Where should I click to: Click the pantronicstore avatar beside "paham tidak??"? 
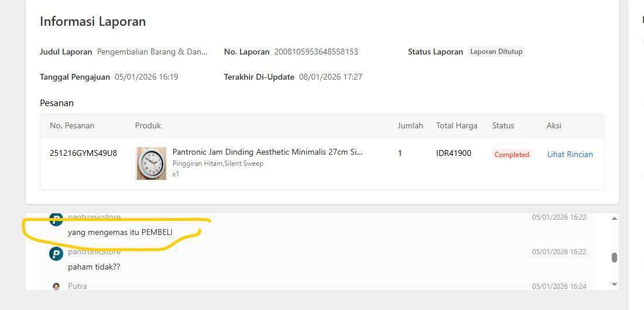point(56,254)
